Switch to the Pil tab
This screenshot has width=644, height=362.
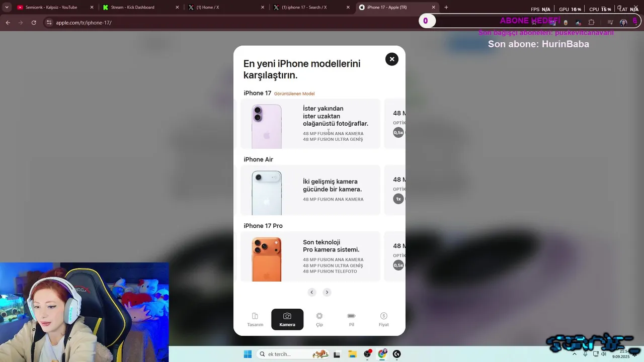352,319
